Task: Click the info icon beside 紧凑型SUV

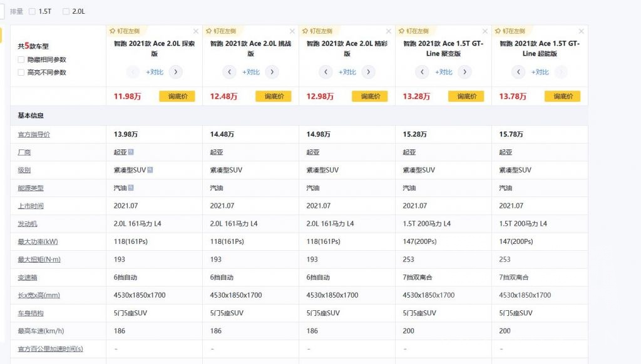Action: pos(150,170)
